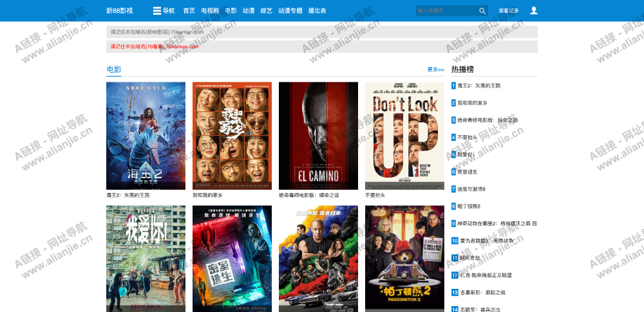
Task: Focus the keyword search input field
Action: (446, 11)
